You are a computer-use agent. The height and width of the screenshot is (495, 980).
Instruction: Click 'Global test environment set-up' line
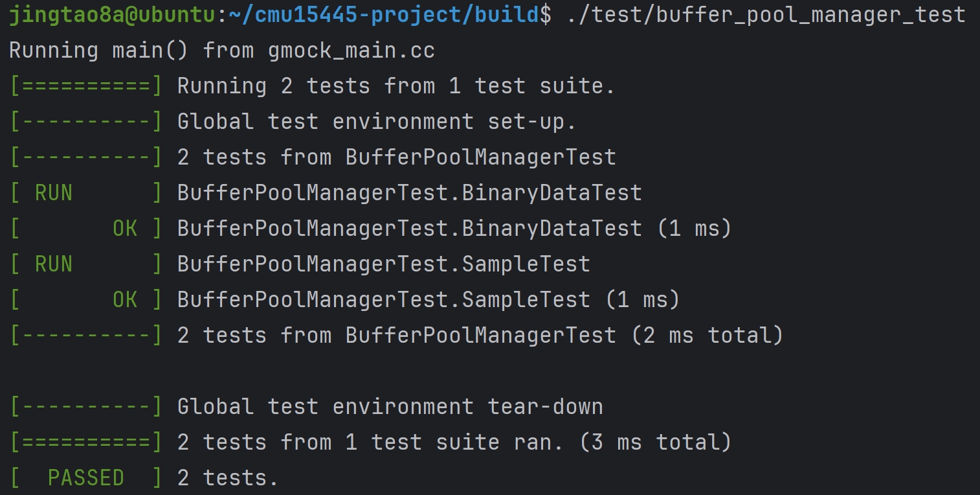pos(377,122)
